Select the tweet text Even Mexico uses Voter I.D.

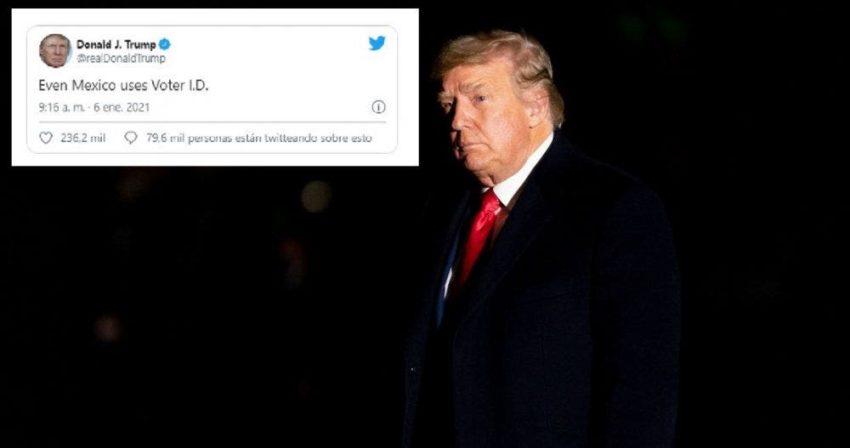coord(124,85)
